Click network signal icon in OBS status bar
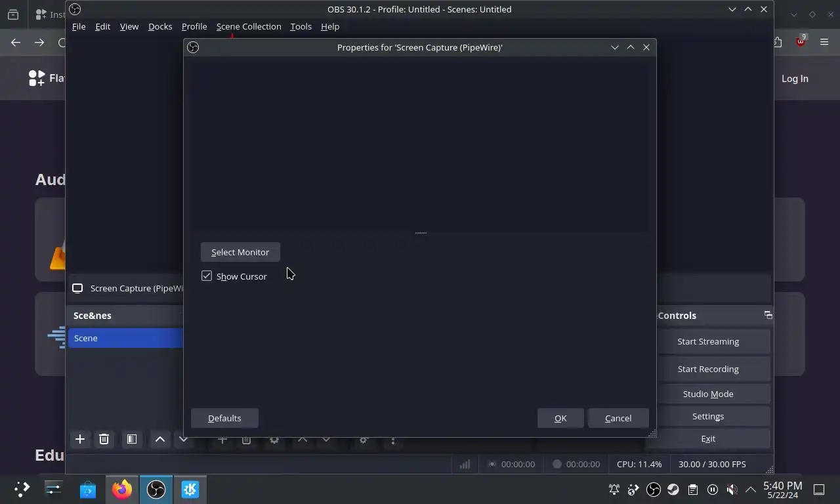840x504 pixels. pyautogui.click(x=465, y=464)
